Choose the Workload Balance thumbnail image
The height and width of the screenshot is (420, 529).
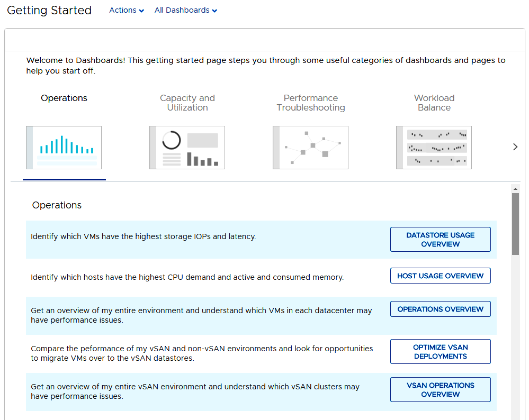(x=434, y=148)
